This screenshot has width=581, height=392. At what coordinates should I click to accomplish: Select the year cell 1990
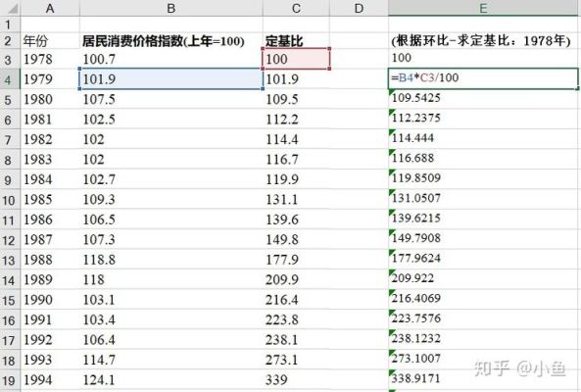coord(50,299)
